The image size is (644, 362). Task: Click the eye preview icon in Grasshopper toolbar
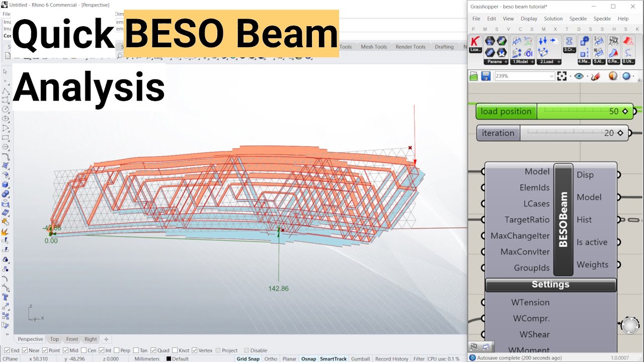pos(579,76)
